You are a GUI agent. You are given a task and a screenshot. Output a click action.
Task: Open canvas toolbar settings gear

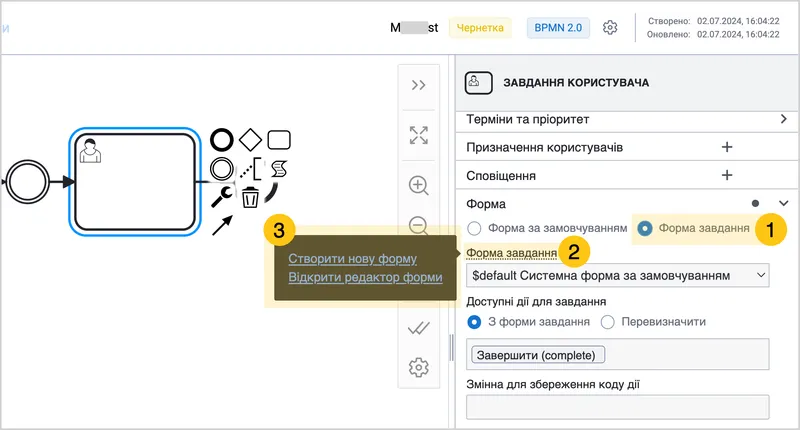418,367
